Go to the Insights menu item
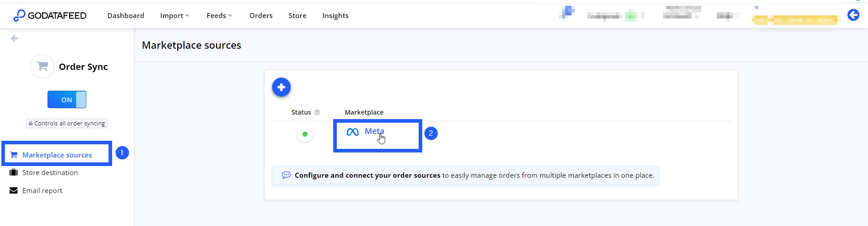Image resolution: width=868 pixels, height=226 pixels. pos(335,15)
